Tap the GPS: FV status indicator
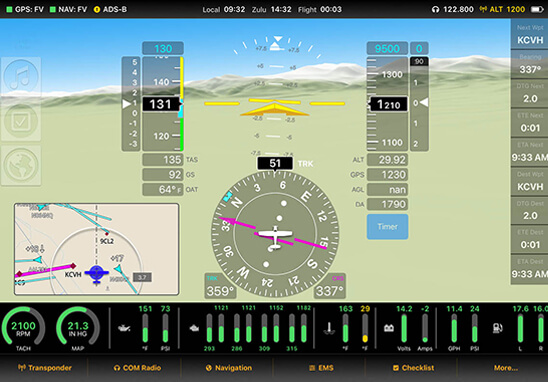 25,9
